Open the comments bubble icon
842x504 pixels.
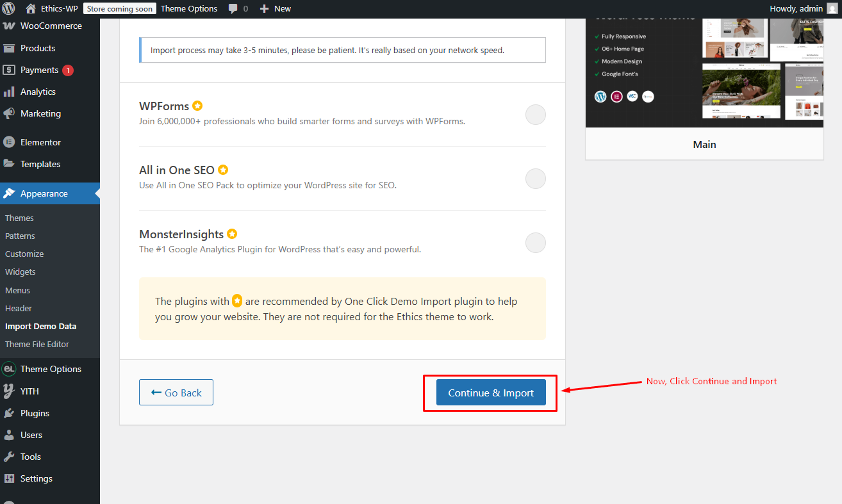coord(233,9)
